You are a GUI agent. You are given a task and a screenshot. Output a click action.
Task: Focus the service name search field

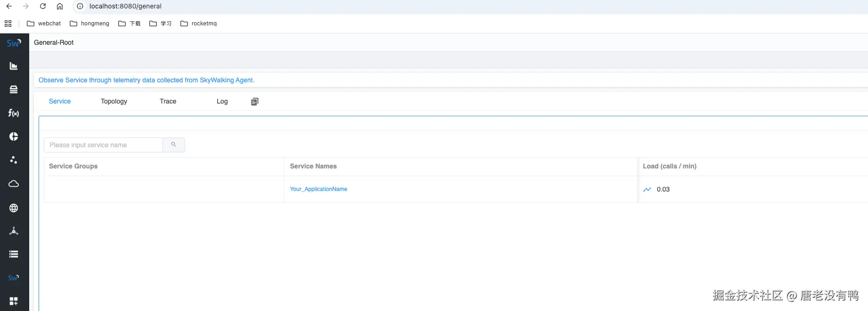103,145
